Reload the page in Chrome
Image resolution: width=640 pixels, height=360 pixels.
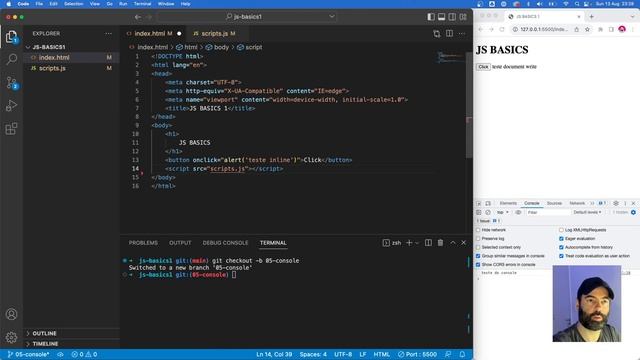click(x=502, y=29)
